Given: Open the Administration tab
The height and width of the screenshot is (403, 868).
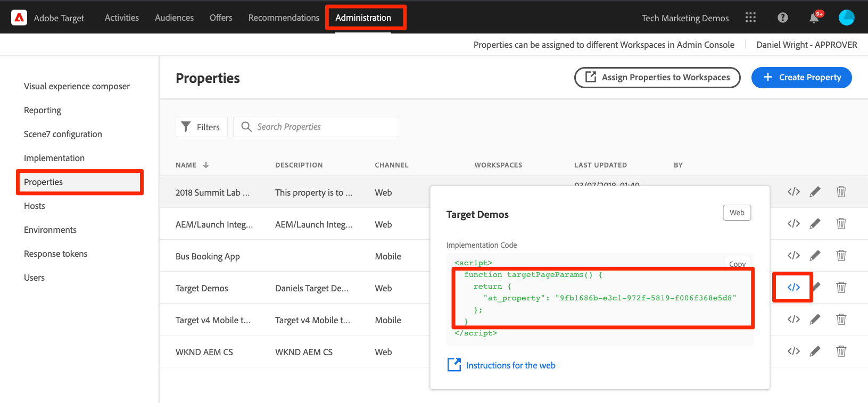Looking at the screenshot, I should tap(363, 18).
